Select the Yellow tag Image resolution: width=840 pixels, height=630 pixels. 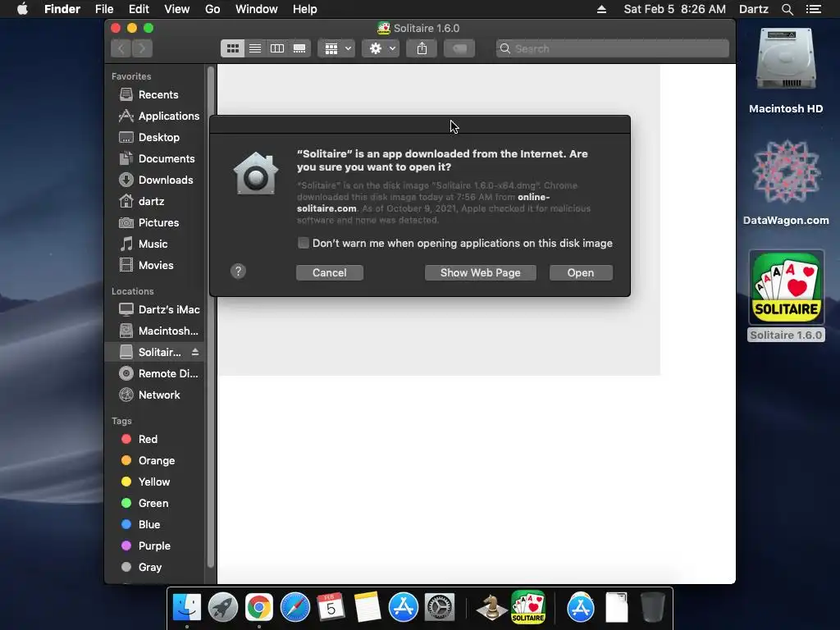155,482
